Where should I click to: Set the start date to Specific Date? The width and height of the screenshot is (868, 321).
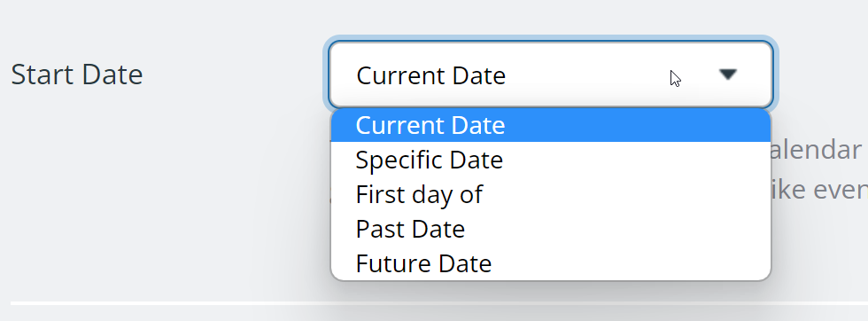(x=551, y=160)
